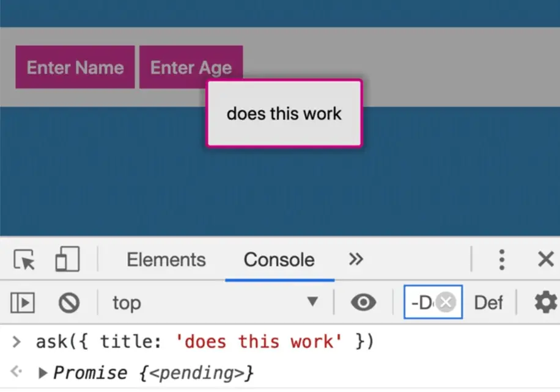Viewport: 560px width, 392px height.
Task: Switch to the Elements tab
Action: click(166, 260)
